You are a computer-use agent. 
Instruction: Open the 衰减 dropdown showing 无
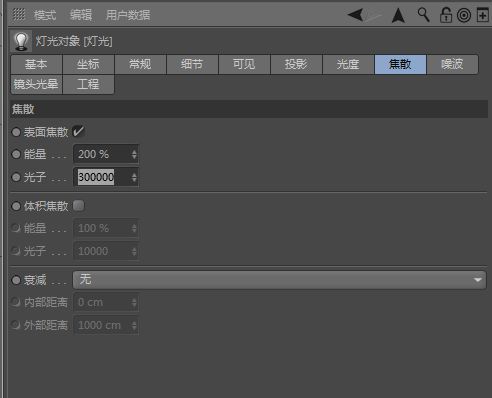279,280
